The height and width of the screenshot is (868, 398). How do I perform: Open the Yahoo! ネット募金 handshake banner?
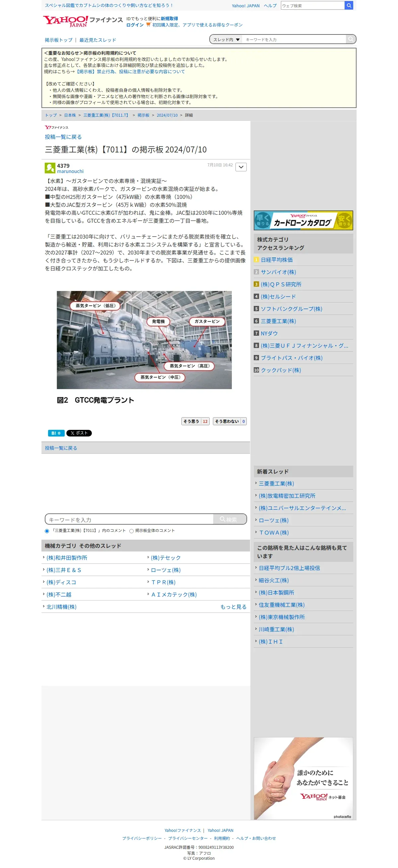pos(303,779)
